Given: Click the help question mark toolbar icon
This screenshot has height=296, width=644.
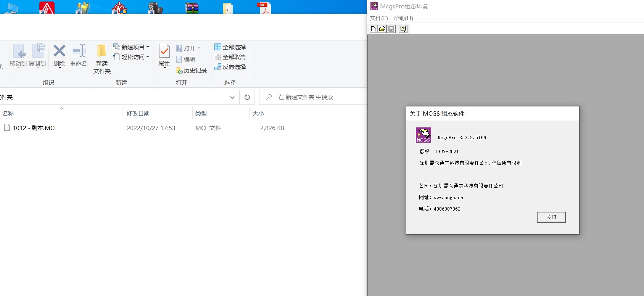Looking at the screenshot, I should tap(403, 29).
